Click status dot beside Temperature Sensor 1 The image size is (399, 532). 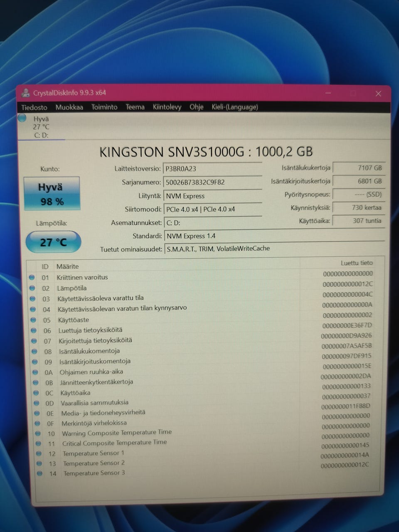tap(39, 453)
